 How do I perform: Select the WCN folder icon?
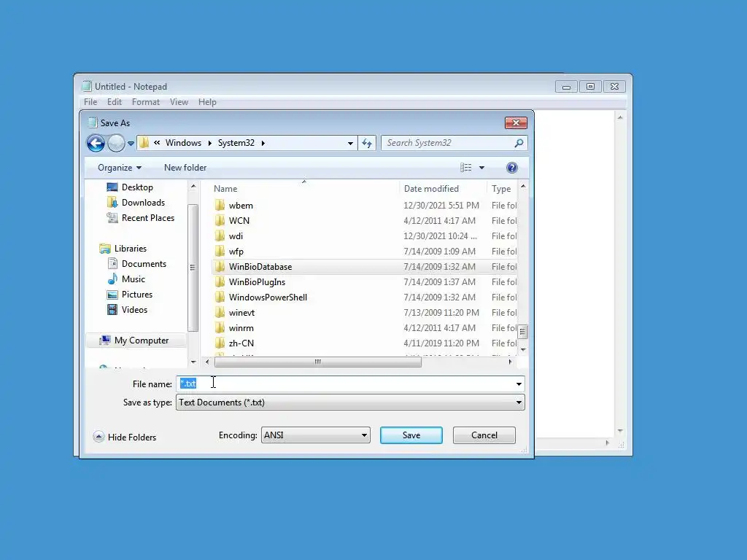pyautogui.click(x=220, y=220)
